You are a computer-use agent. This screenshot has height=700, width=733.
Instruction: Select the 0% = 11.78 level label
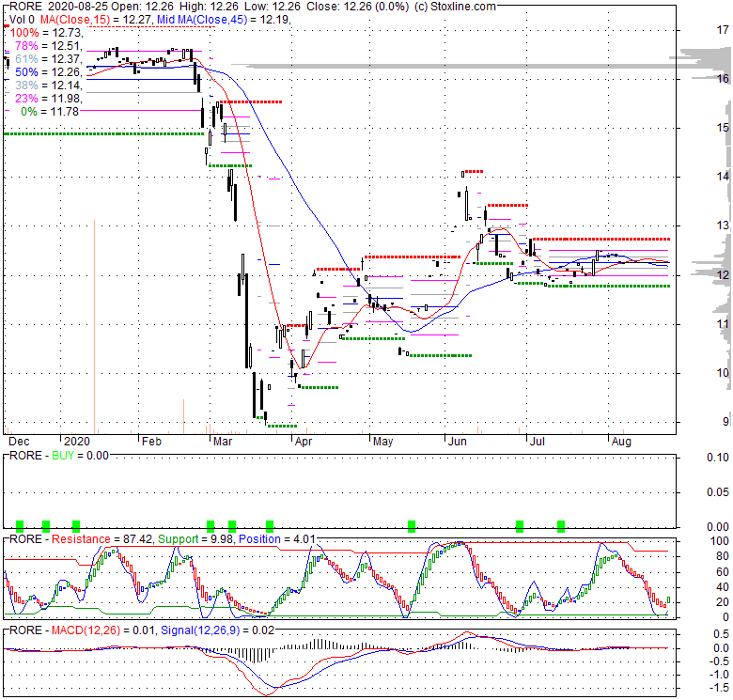[x=50, y=111]
